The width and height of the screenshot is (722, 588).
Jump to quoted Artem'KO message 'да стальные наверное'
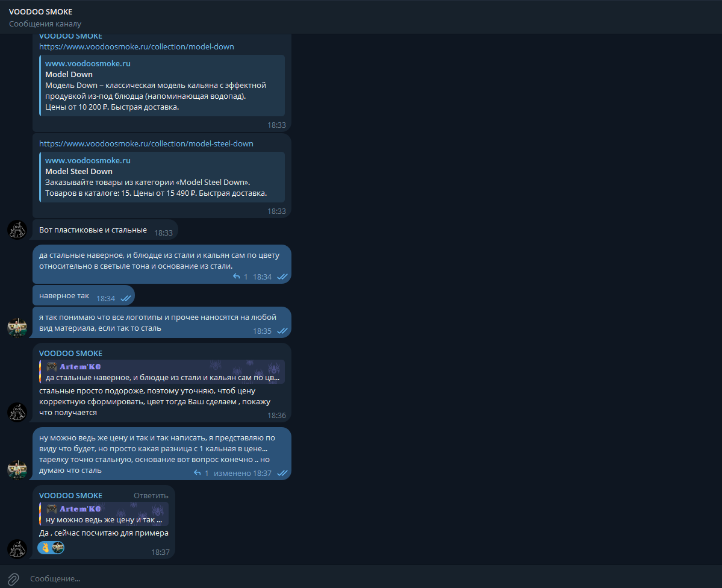coord(162,372)
